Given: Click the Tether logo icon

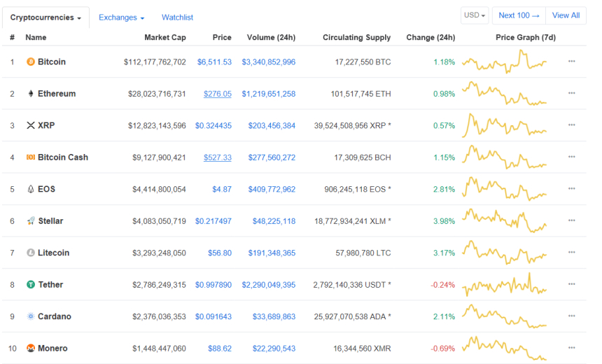Looking at the screenshot, I should (x=31, y=284).
